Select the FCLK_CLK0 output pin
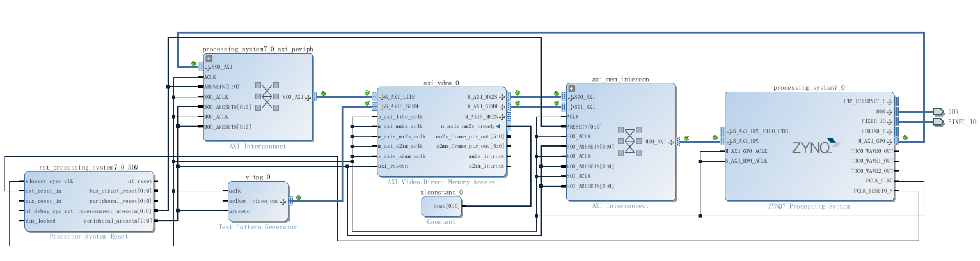This screenshot has width=980, height=261. (879, 181)
